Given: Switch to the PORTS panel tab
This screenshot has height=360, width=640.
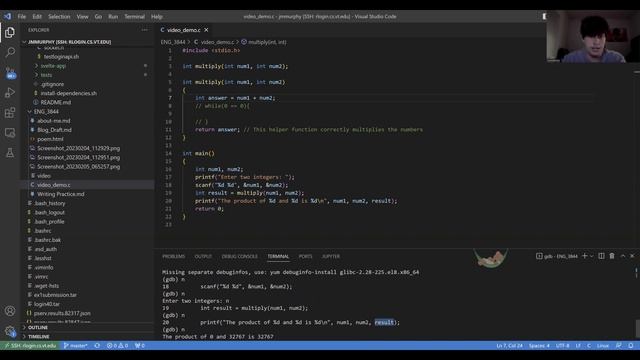Looking at the screenshot, I should [305, 256].
